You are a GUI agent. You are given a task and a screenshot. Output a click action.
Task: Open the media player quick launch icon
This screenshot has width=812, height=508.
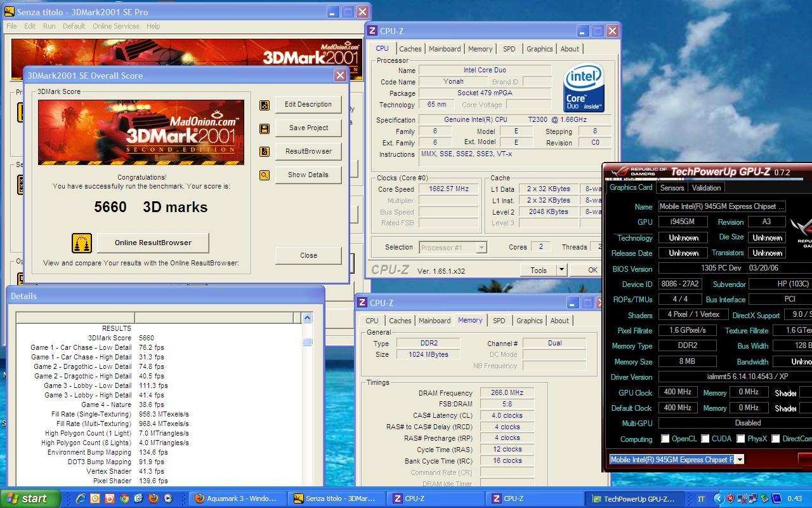pyautogui.click(x=167, y=498)
